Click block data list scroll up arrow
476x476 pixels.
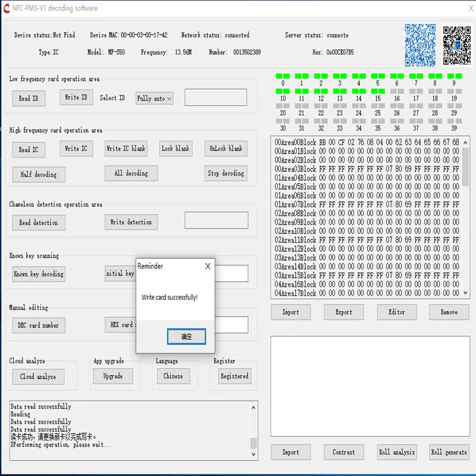coord(465,142)
